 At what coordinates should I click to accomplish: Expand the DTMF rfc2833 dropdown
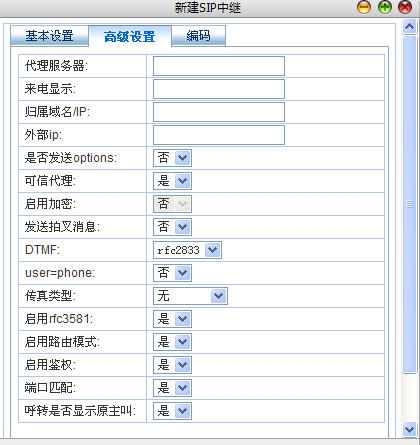tap(187, 250)
